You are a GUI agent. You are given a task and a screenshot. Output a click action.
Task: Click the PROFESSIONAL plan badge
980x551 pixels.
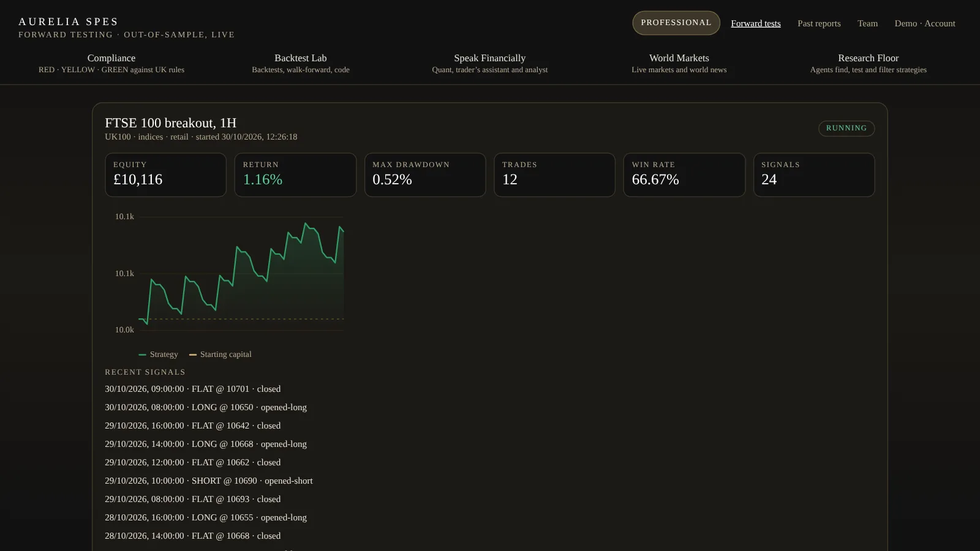tap(676, 23)
